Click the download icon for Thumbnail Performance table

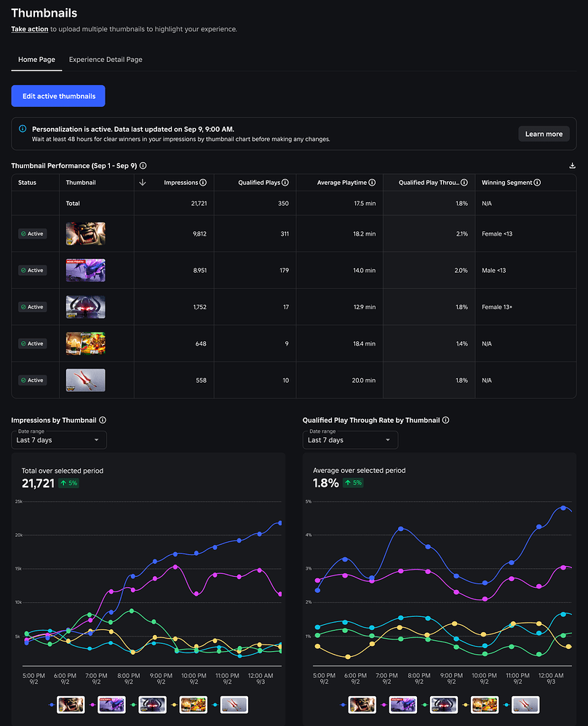572,166
